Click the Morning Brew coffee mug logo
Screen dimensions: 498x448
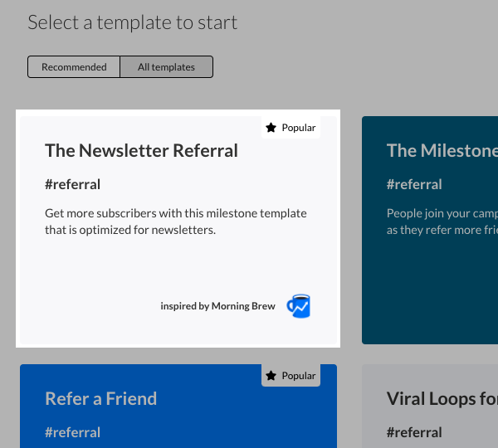pyautogui.click(x=298, y=306)
